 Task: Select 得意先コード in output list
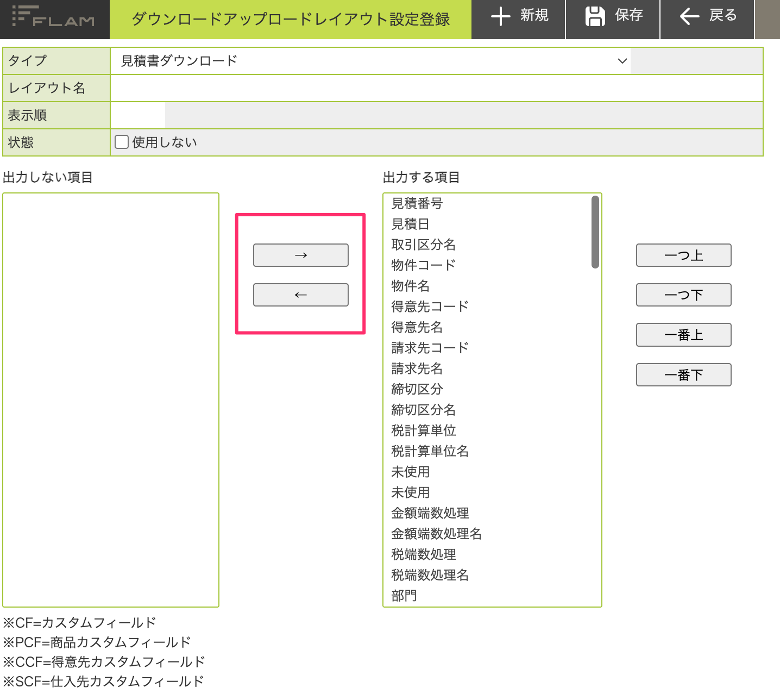[430, 307]
